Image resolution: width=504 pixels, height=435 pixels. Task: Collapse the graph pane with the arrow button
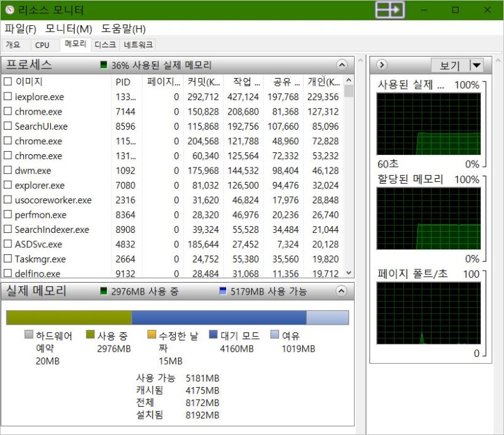coord(382,65)
